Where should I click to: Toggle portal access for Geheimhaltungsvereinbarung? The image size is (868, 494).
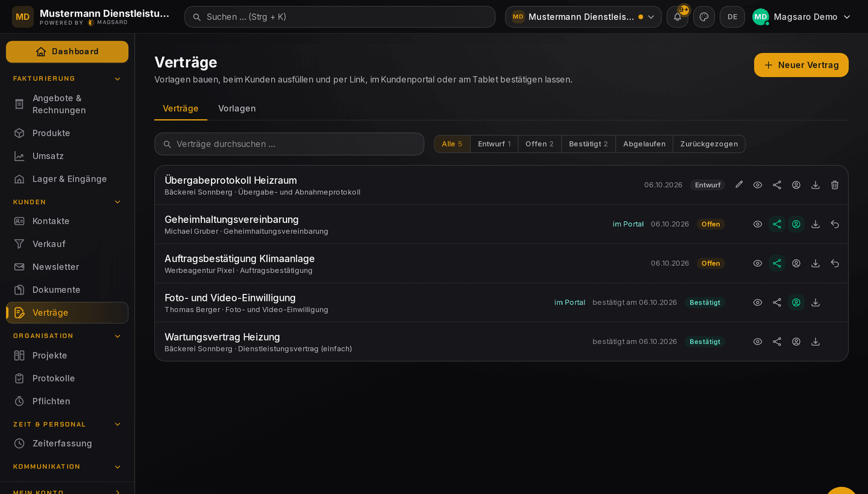pos(796,224)
